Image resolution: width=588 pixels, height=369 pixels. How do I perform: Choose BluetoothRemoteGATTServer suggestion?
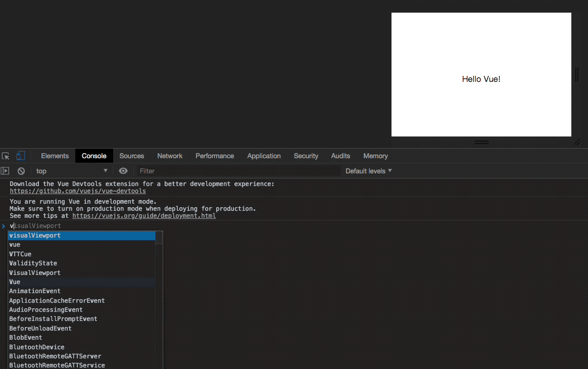click(x=81, y=356)
